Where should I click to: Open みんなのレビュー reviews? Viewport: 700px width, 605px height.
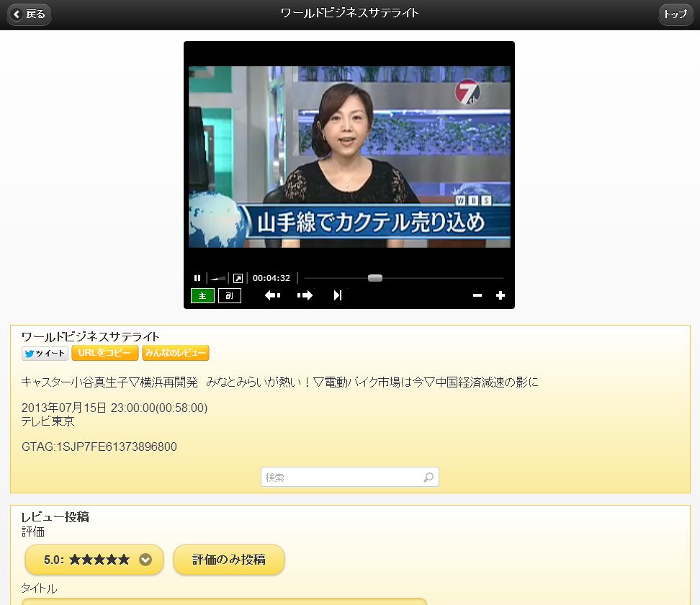tap(176, 353)
